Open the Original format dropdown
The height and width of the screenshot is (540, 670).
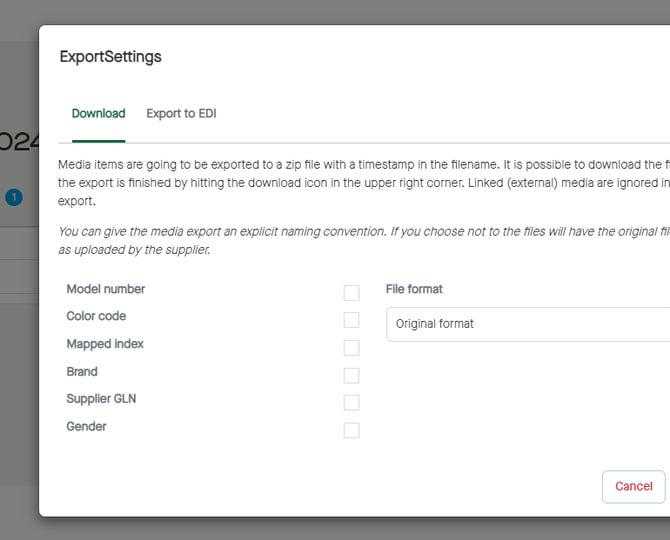(x=528, y=324)
